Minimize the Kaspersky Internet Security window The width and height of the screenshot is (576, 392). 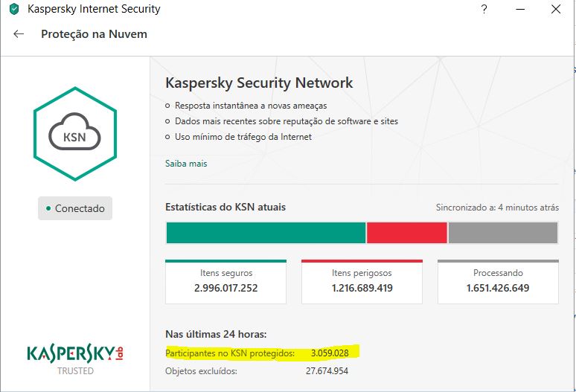point(520,10)
